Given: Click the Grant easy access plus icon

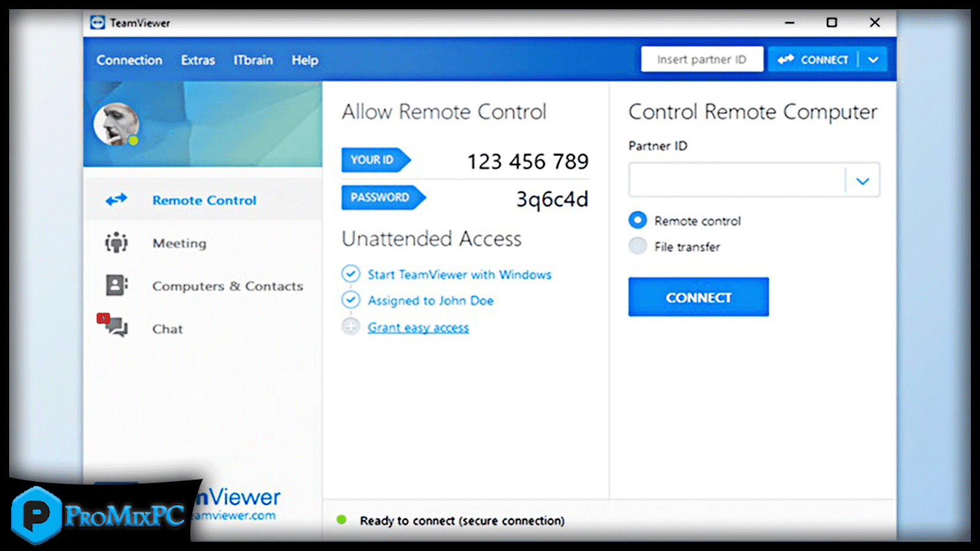Looking at the screenshot, I should coord(350,326).
